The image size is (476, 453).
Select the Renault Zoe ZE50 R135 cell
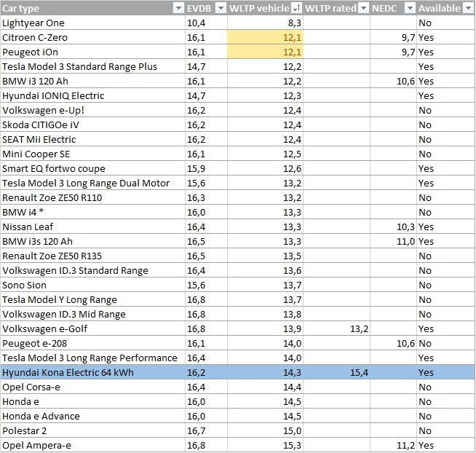[93, 256]
